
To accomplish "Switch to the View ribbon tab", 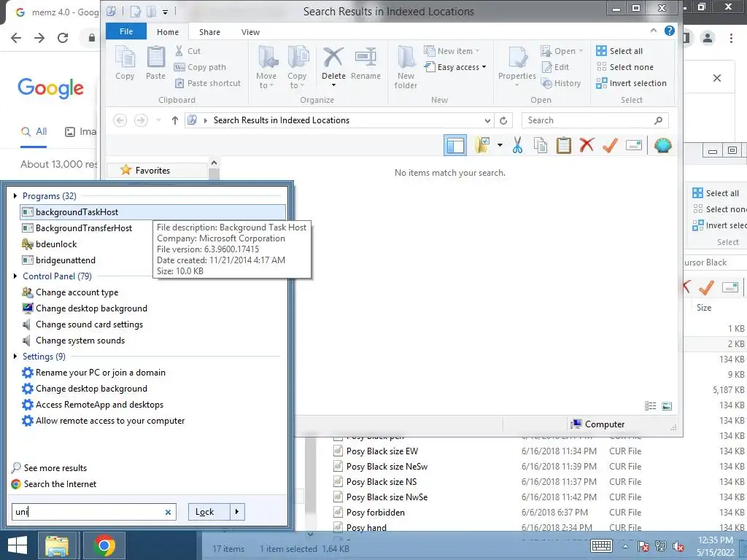I will [251, 32].
